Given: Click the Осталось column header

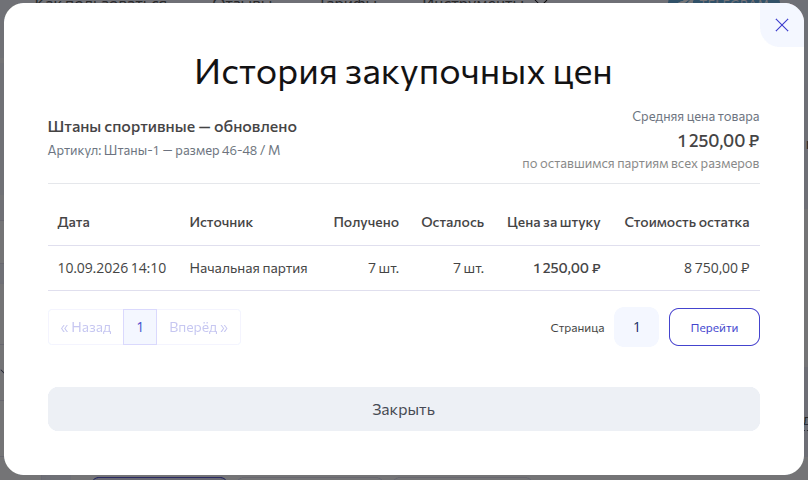Looking at the screenshot, I should coord(452,222).
